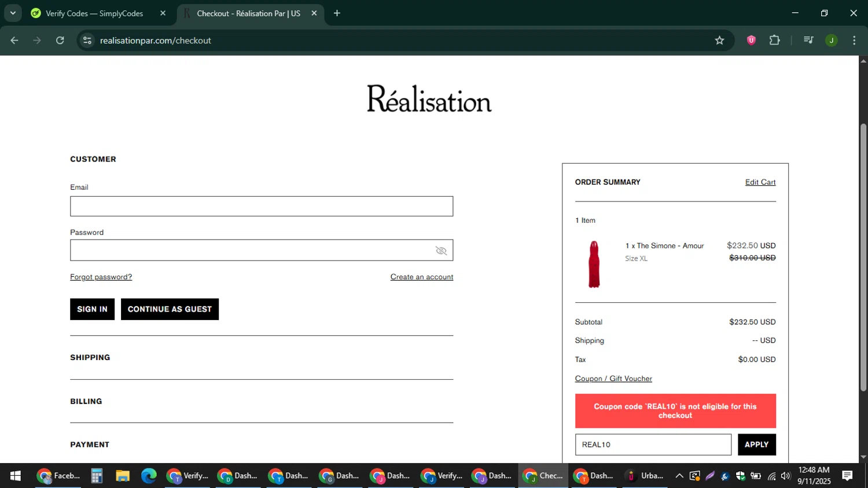Switch to Verify Codes — SimplyCodes tab
The image size is (868, 488).
[94, 13]
